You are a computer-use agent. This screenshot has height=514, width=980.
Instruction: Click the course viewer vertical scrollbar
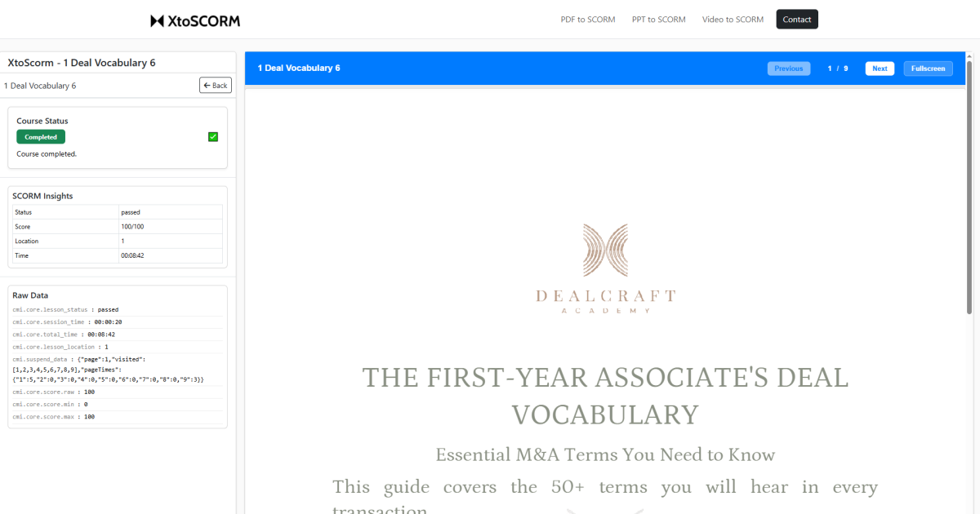pyautogui.click(x=969, y=188)
